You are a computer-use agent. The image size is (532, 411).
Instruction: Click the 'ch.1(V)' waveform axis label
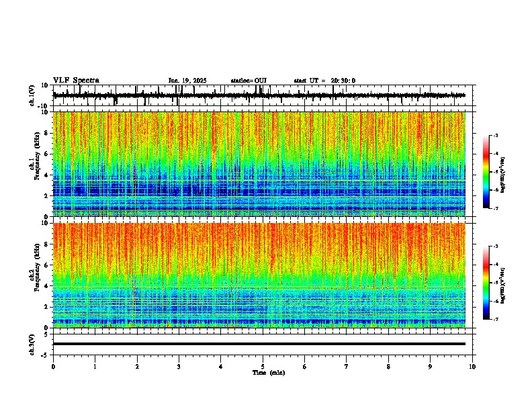tap(32, 95)
